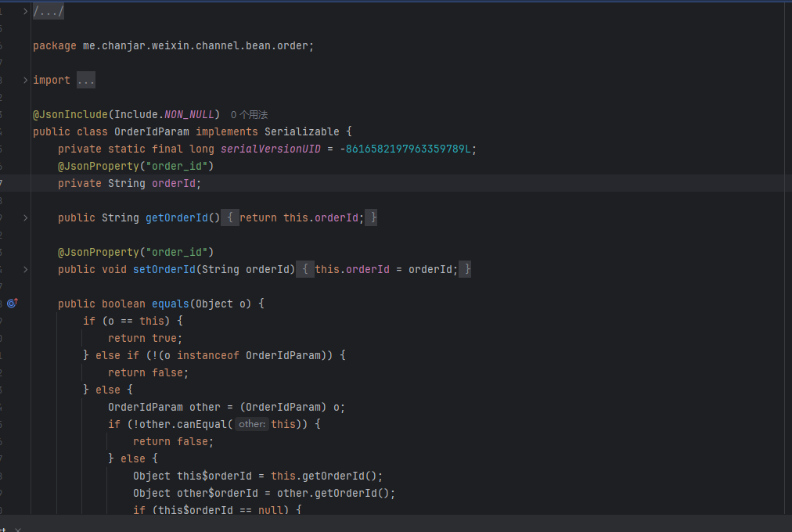Click the this$orderId variable in Object declaration

tap(214, 476)
